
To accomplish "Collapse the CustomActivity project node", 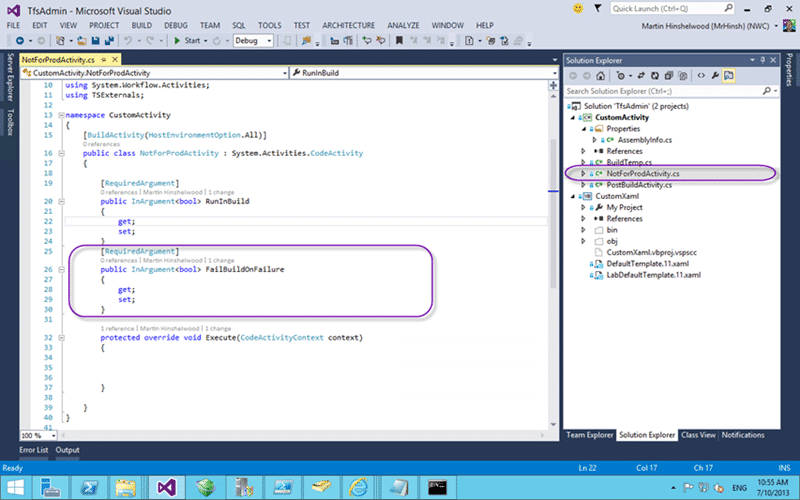I will 573,117.
